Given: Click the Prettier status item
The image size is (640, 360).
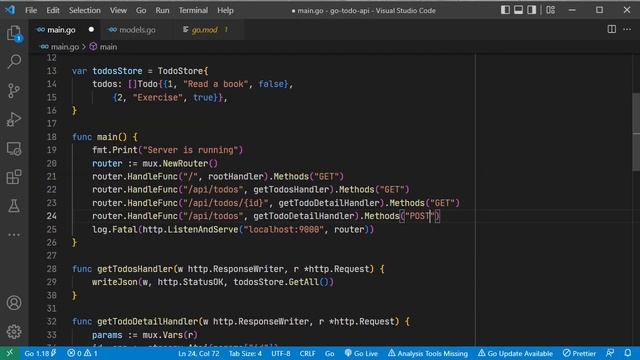Looking at the screenshot, I should 579,353.
